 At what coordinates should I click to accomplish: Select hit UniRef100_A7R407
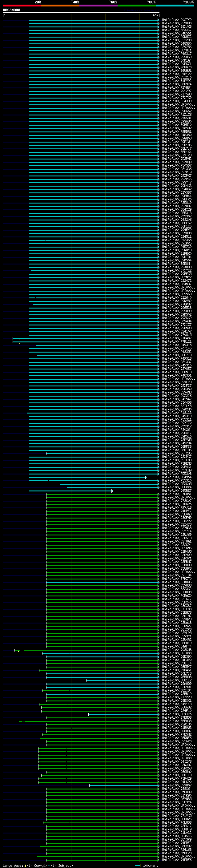coord(177,338)
